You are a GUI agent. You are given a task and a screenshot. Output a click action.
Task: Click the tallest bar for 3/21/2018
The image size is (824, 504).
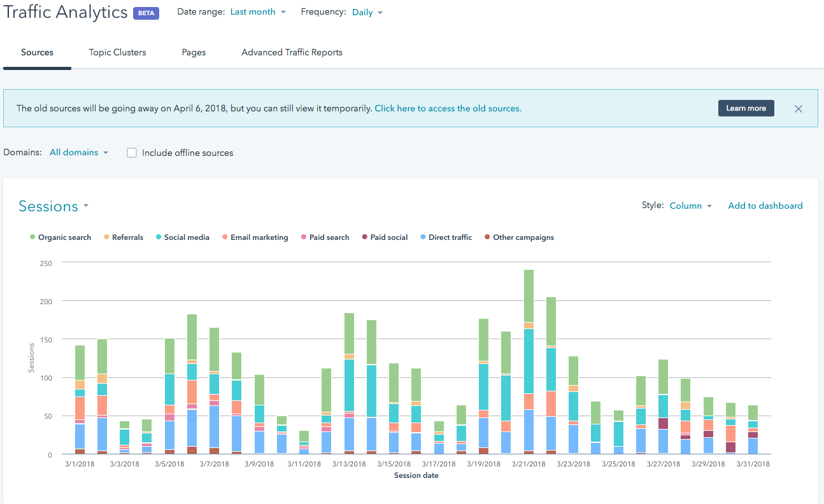tap(529, 361)
